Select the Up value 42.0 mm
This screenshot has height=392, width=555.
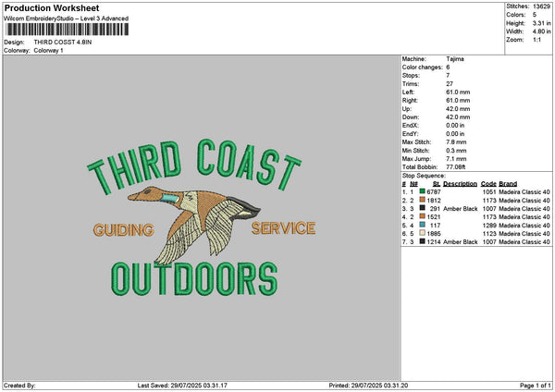[x=458, y=108]
